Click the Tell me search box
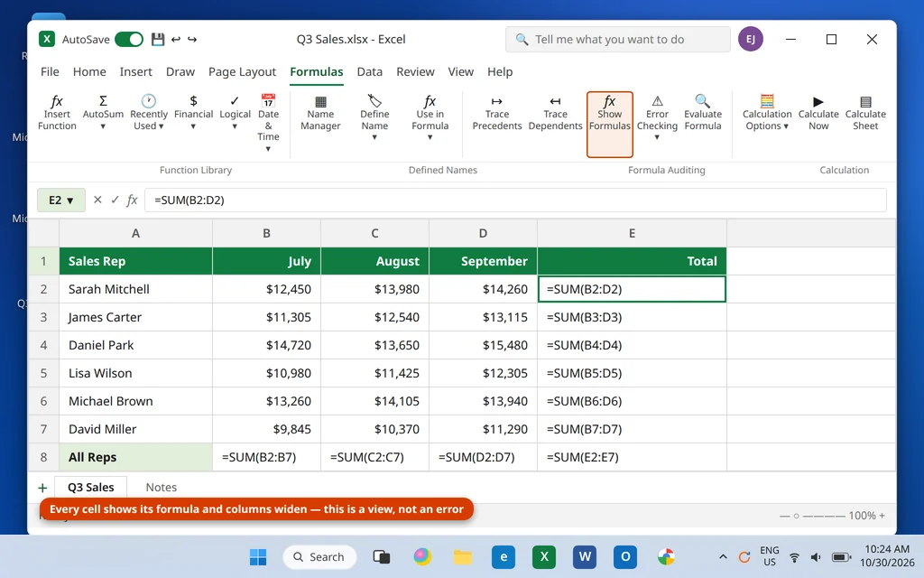This screenshot has height=578, width=924. coord(617,40)
